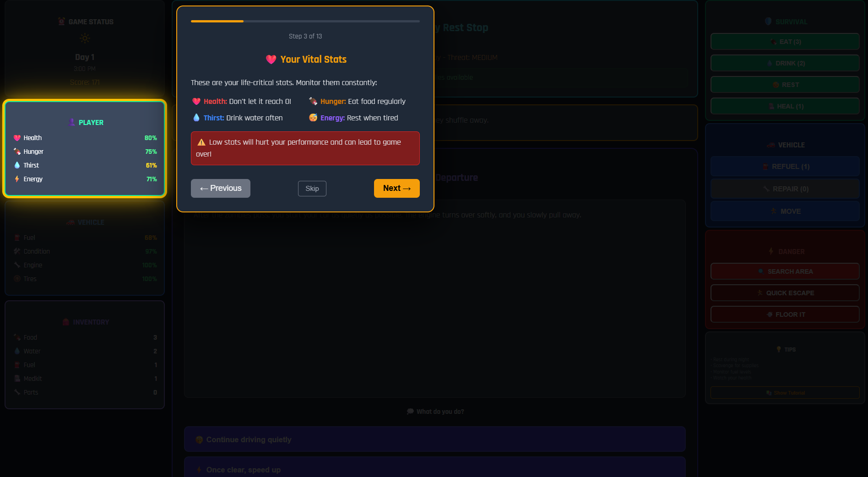Image resolution: width=868 pixels, height=477 pixels.
Task: Select the DRINK (2) survival action
Action: click(785, 63)
